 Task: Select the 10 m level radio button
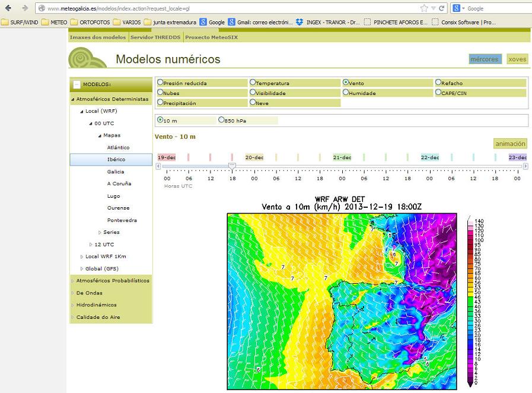click(160, 119)
